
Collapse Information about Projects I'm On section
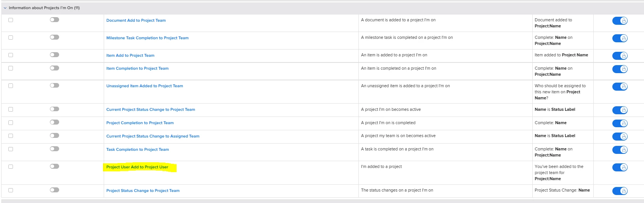point(5,8)
